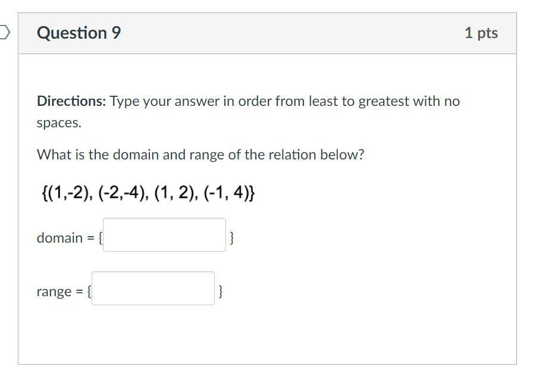Click the opening brace before domain field
The width and height of the screenshot is (536, 392).
(x=100, y=238)
